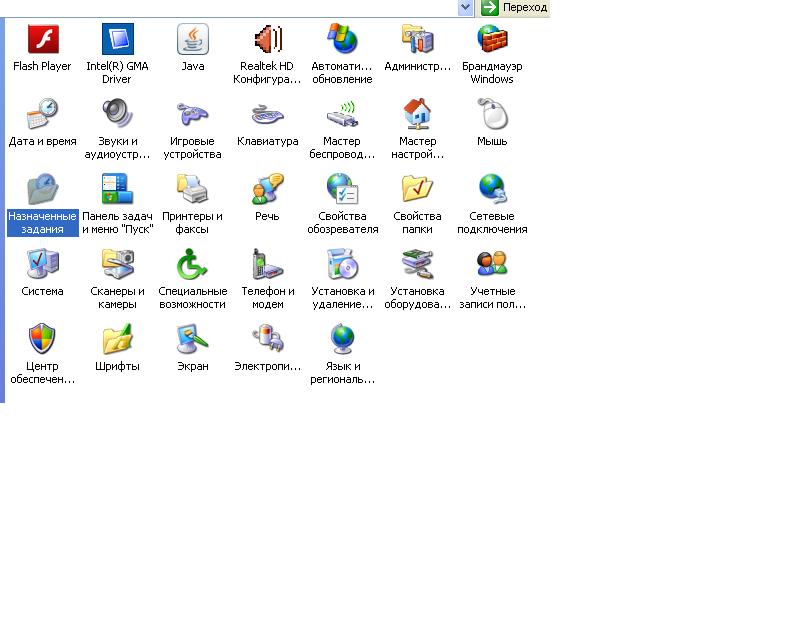The image size is (800, 628).
Task: Open the Клавиатура keyboard settings
Action: (267, 115)
